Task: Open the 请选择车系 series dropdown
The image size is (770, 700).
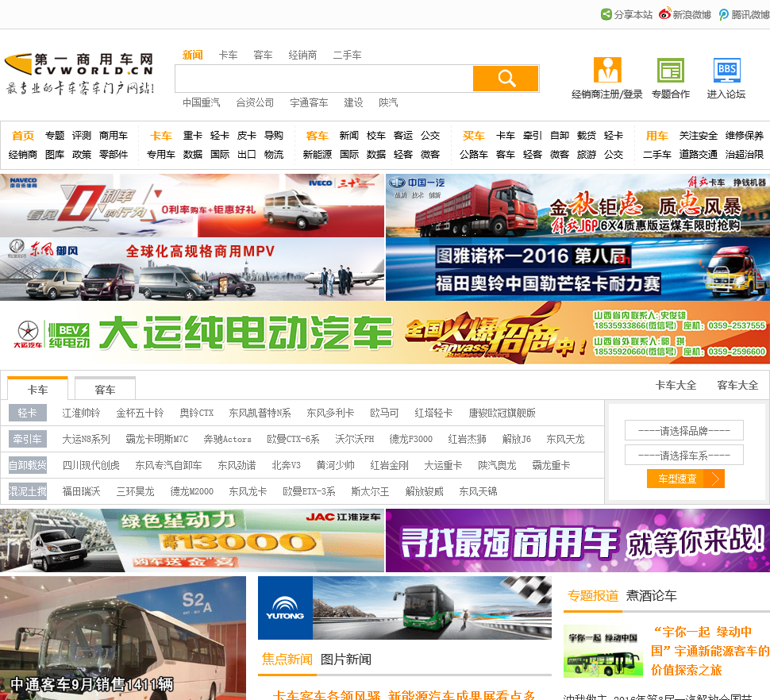Action: pos(683,455)
